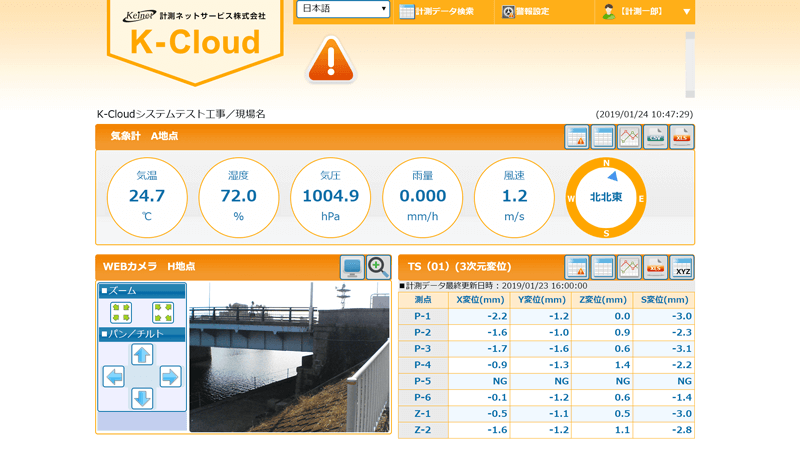Click the user avatar icon for 計測一郎

(x=608, y=11)
